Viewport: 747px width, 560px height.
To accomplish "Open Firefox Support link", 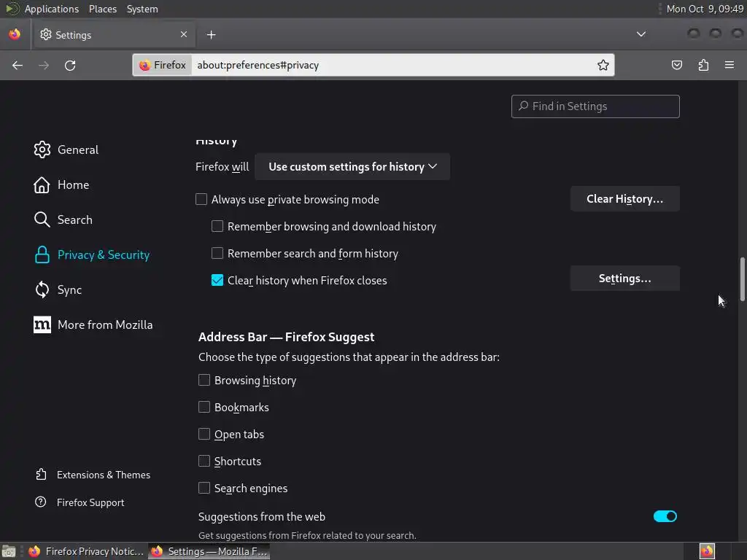I will coord(90,502).
